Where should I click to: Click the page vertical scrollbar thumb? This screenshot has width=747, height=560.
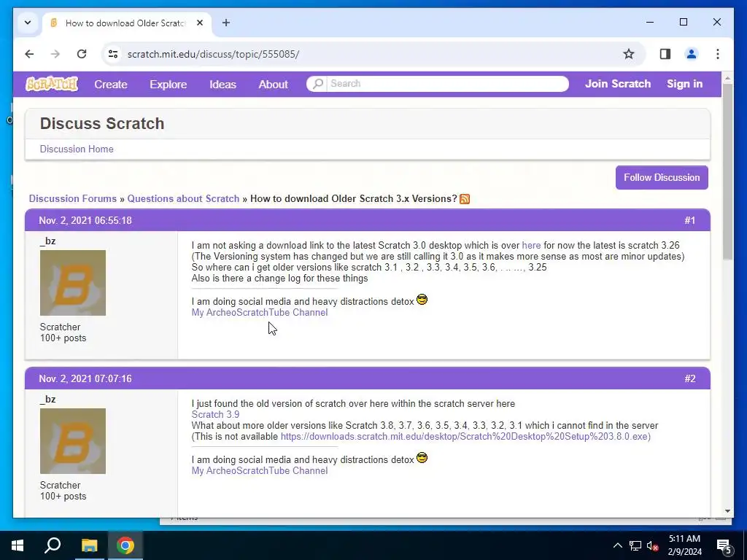727,171
